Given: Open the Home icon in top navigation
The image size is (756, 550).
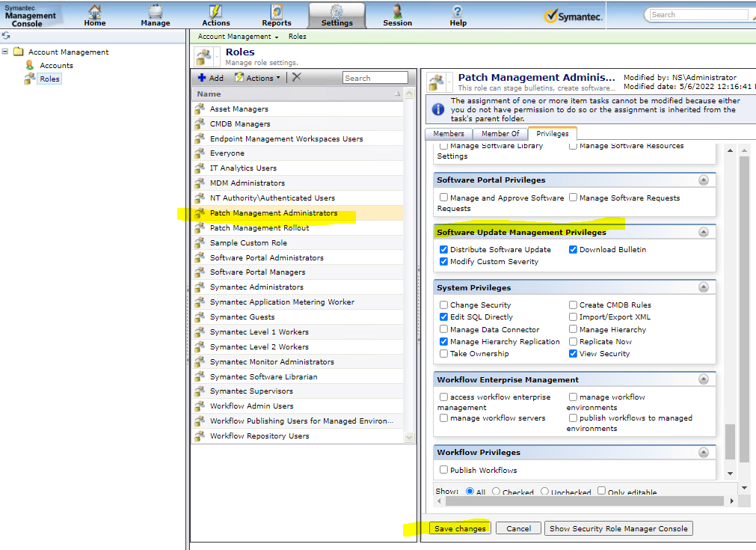Looking at the screenshot, I should 94,12.
